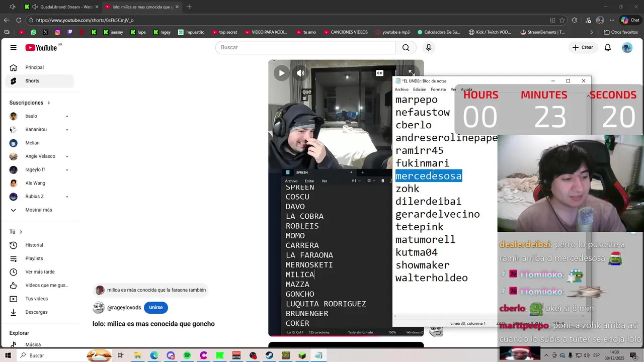The image size is (644, 362).
Task: Open Twitch bookmark icon
Action: (x=70, y=32)
